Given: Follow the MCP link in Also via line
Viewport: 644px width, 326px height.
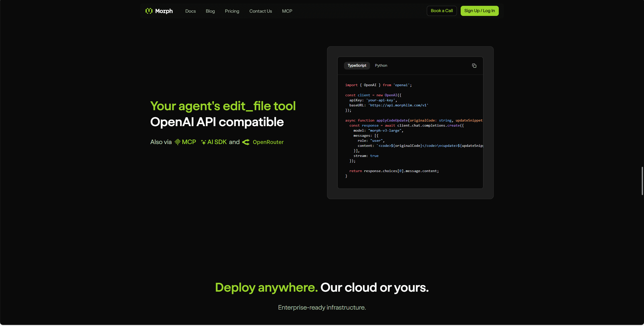Looking at the screenshot, I should 189,142.
